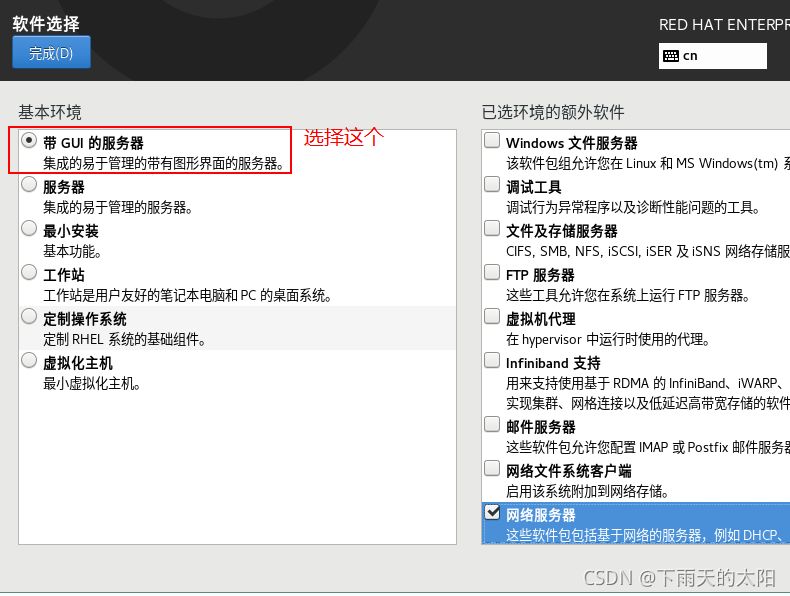Image resolution: width=790 pixels, height=596 pixels.
Task: Uncheck the 网络服务器 checkbox
Action: click(492, 512)
